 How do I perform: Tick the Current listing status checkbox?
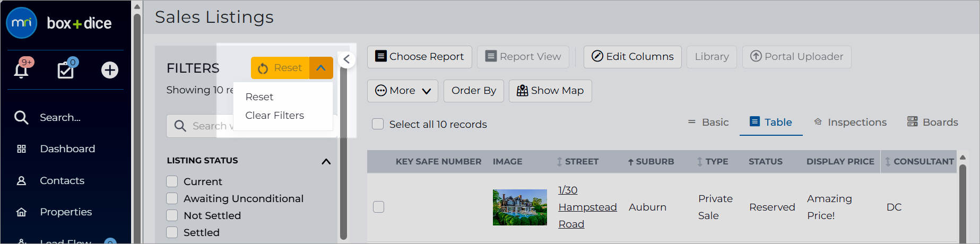point(172,181)
